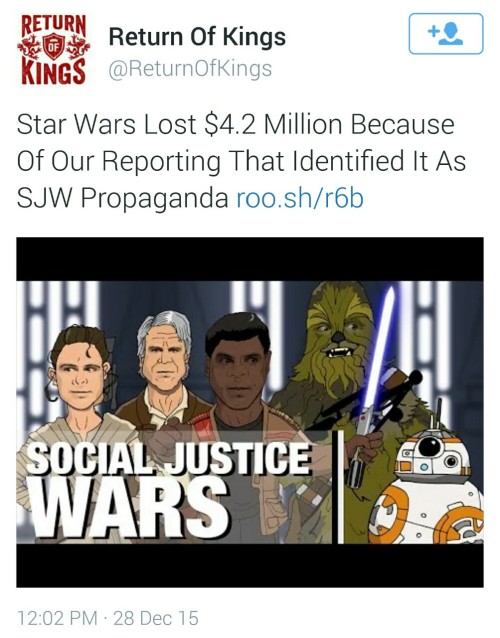Click the date '28 Dec 15'
The image size is (500, 638).
tap(156, 618)
